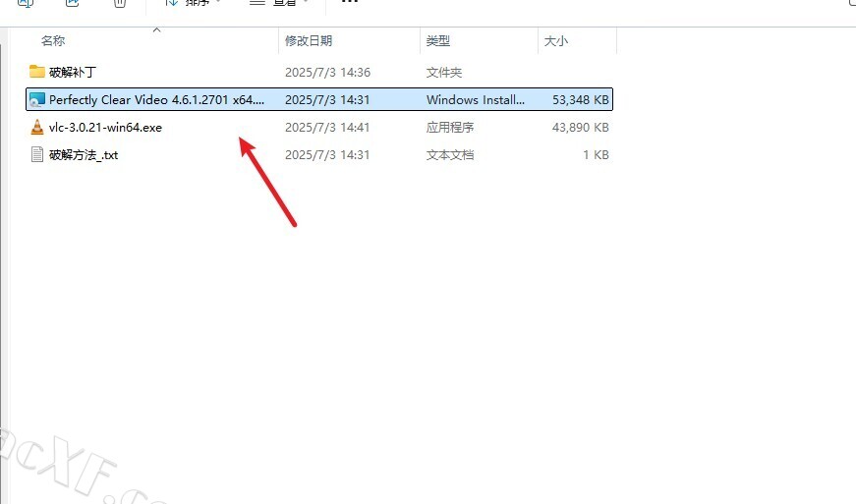Viewport: 856px width, 504px height.
Task: Click the VLC cone icon
Action: pyautogui.click(x=37, y=127)
